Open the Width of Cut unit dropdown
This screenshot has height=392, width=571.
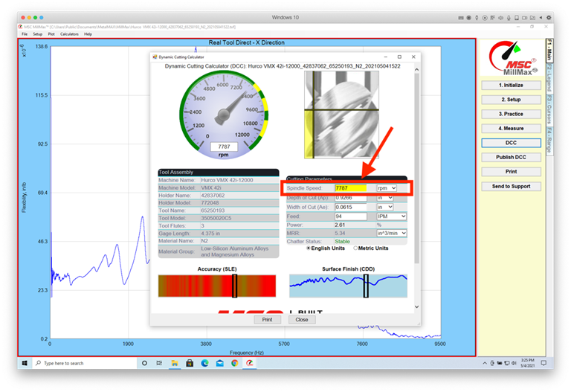tap(385, 207)
